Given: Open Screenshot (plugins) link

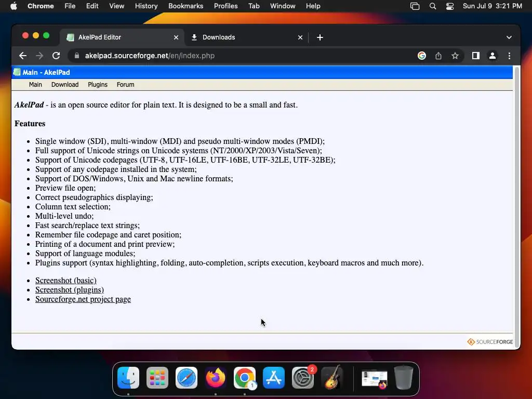Looking at the screenshot, I should (x=70, y=290).
